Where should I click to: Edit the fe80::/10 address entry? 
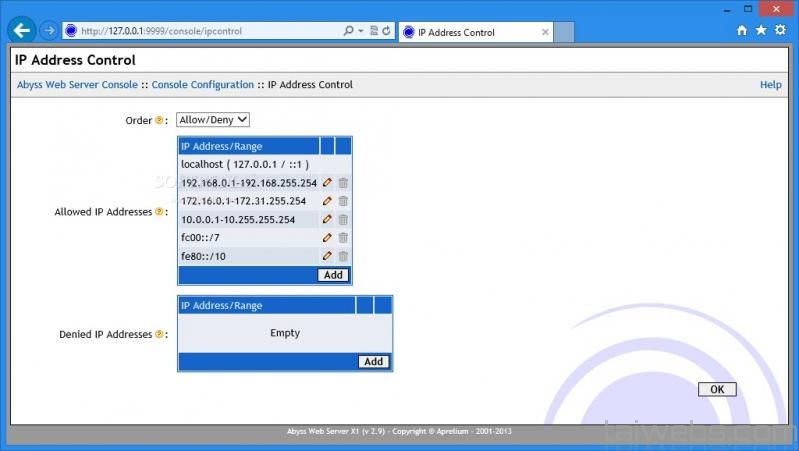click(327, 255)
